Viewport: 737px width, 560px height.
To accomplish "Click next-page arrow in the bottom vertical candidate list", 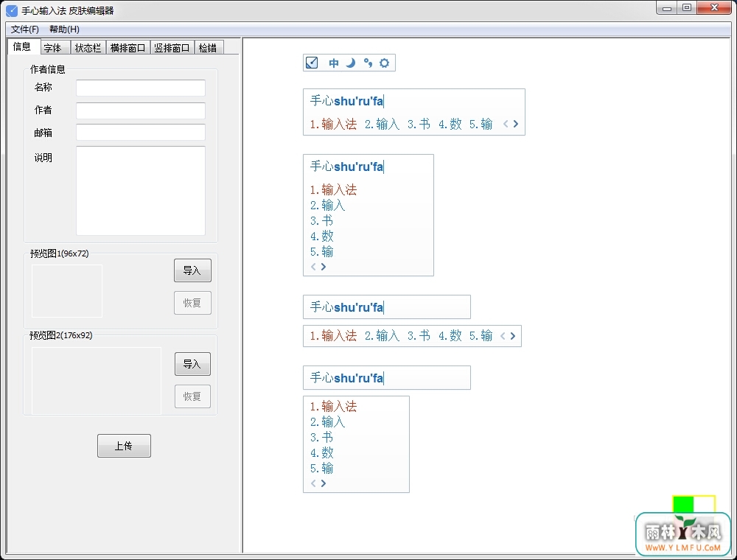I will (324, 483).
